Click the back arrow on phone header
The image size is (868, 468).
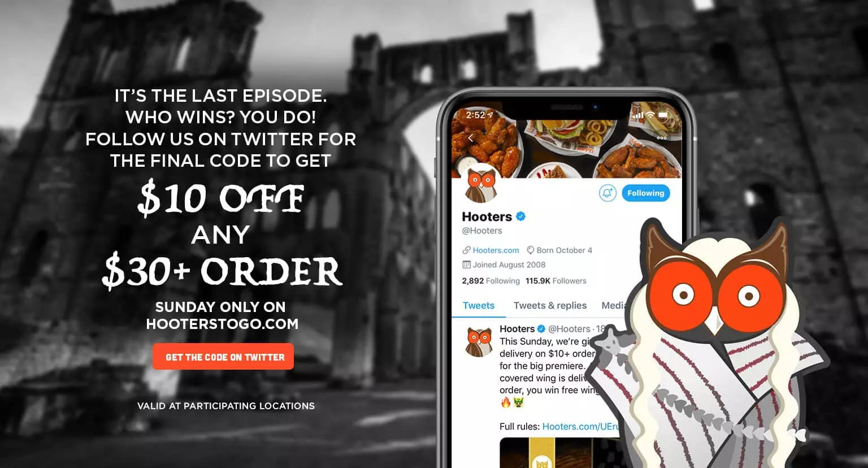coord(470,138)
